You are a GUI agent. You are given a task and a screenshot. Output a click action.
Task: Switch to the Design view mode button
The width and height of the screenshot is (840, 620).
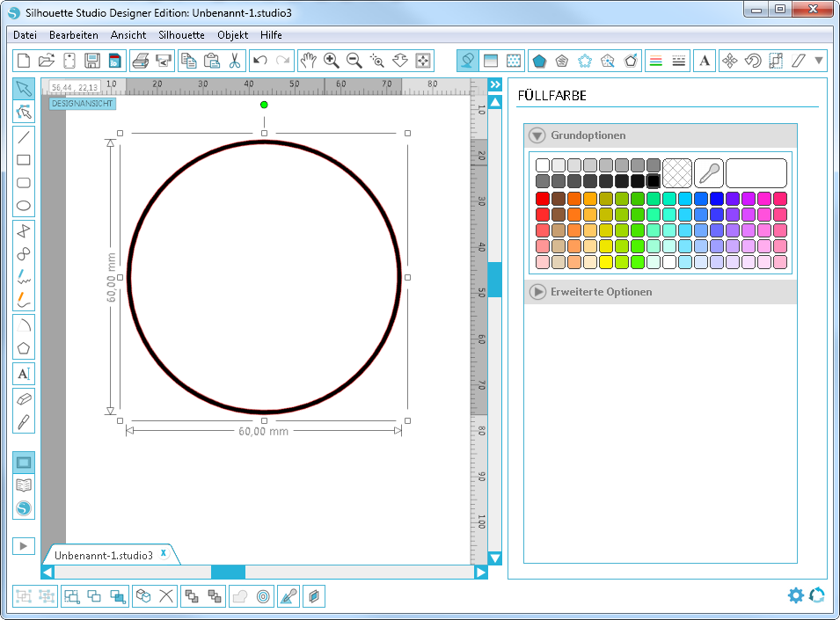click(x=24, y=462)
